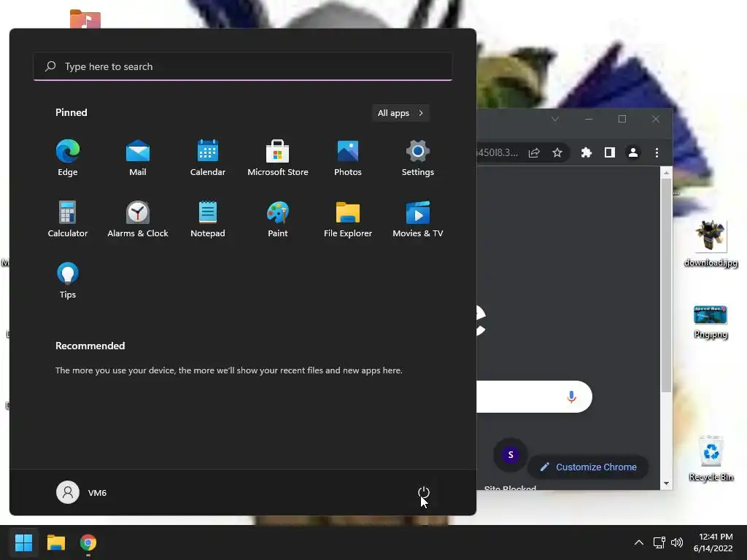The width and height of the screenshot is (747, 560).
Task: Open Microsoft Store from pinned apps
Action: pos(278,158)
